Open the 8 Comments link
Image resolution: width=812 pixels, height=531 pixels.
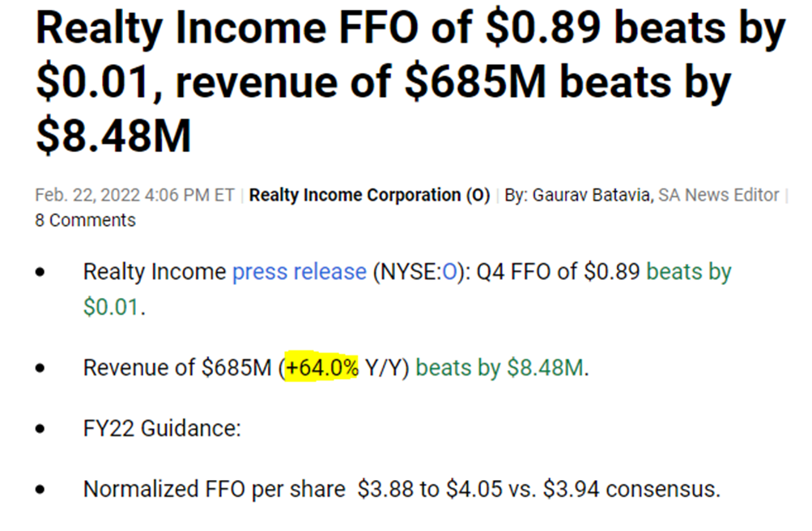(85, 220)
